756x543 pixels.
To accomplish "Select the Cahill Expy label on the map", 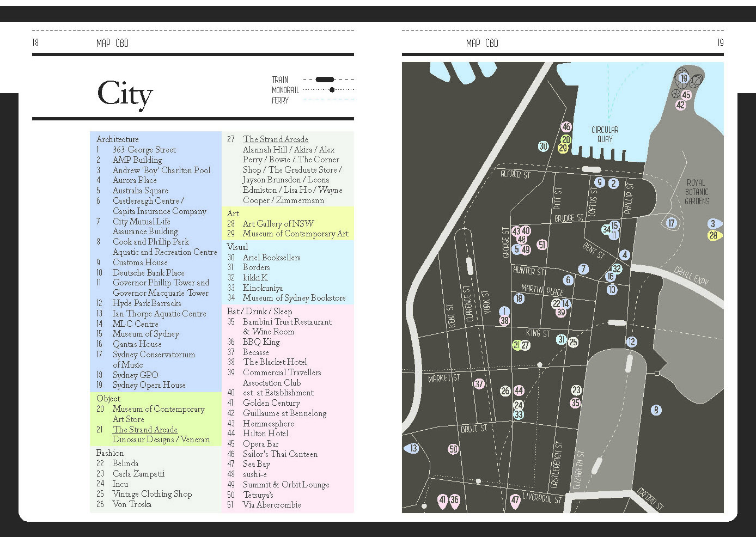I will pyautogui.click(x=692, y=277).
